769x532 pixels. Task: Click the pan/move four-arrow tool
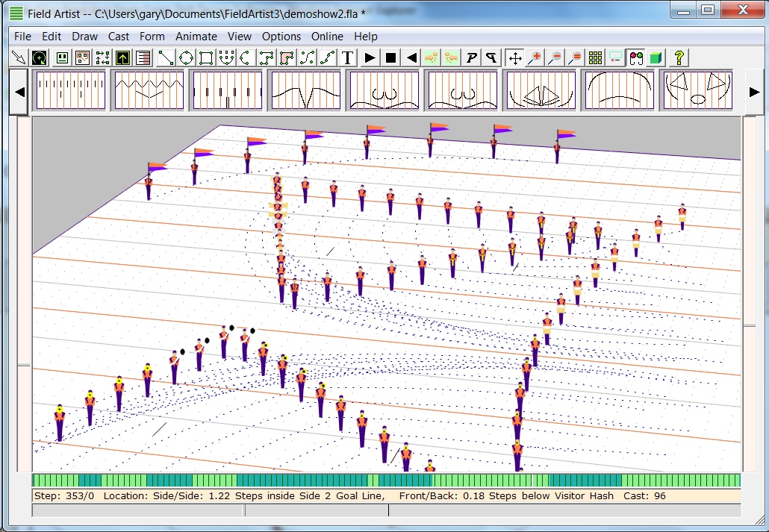514,57
